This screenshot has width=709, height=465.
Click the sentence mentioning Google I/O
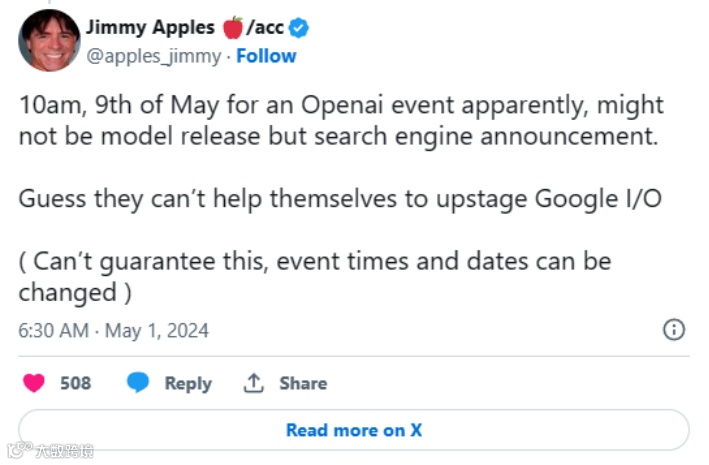click(x=340, y=198)
